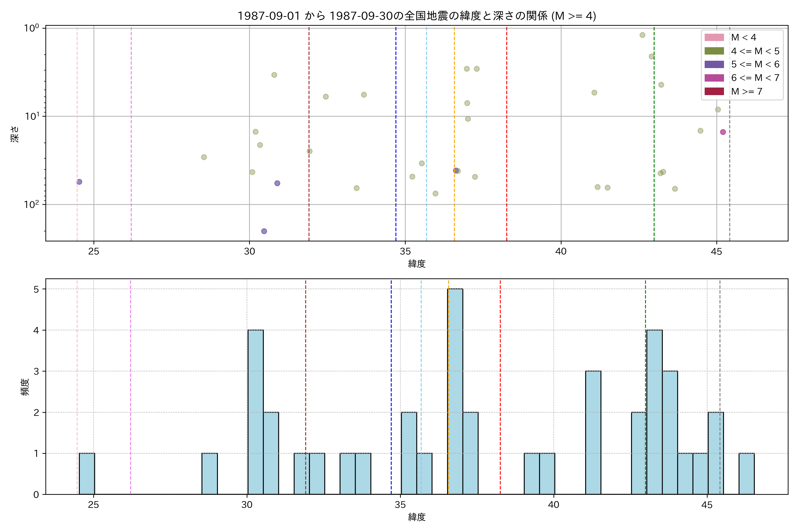The image size is (798, 532).
Task: Click the magenta scatter point near latitude 45
Action: point(723,132)
